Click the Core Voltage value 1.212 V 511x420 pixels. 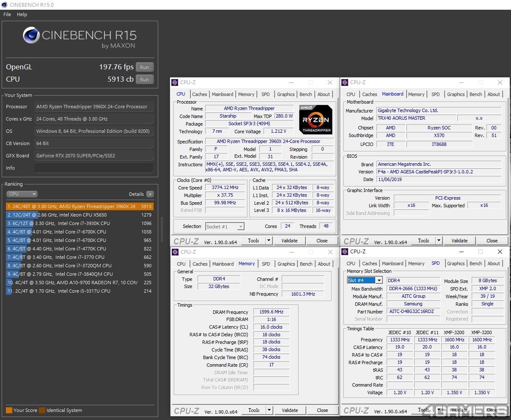tap(278, 132)
